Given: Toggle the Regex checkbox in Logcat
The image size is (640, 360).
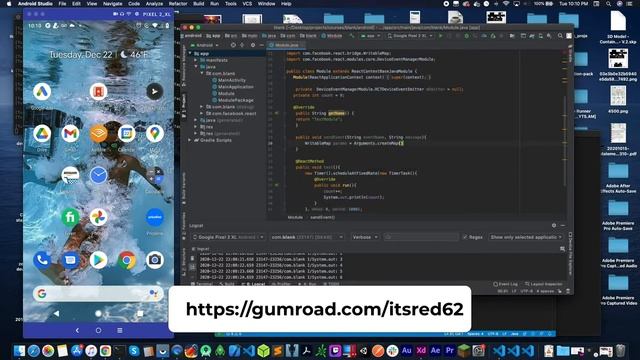Looking at the screenshot, I should [465, 237].
